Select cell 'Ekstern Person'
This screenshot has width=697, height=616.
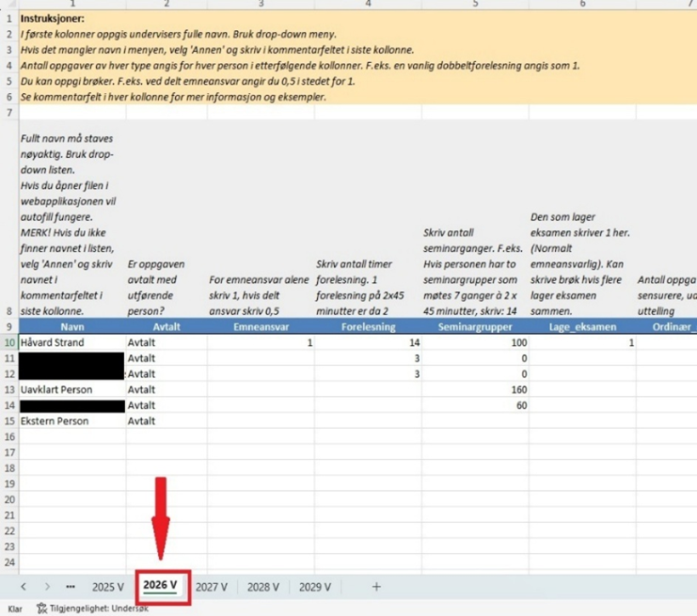(72, 421)
